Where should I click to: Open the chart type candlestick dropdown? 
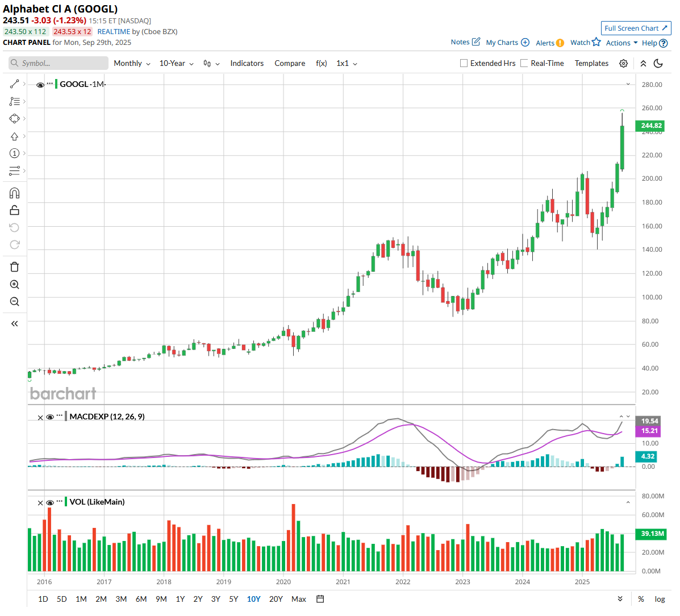click(x=211, y=63)
